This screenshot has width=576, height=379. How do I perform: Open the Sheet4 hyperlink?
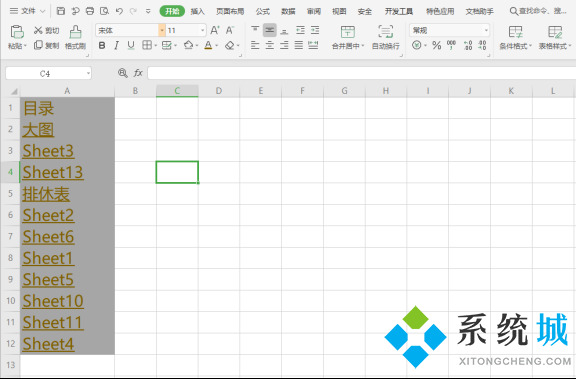pos(48,344)
